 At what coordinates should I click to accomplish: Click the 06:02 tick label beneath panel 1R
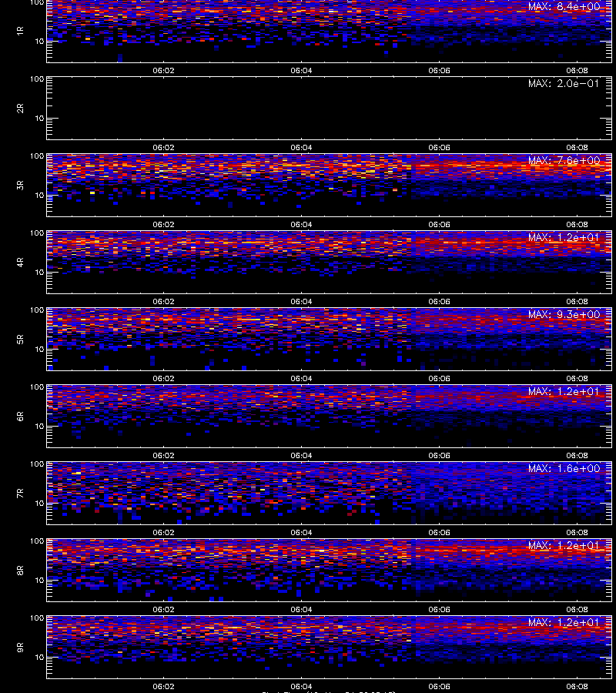tap(163, 70)
